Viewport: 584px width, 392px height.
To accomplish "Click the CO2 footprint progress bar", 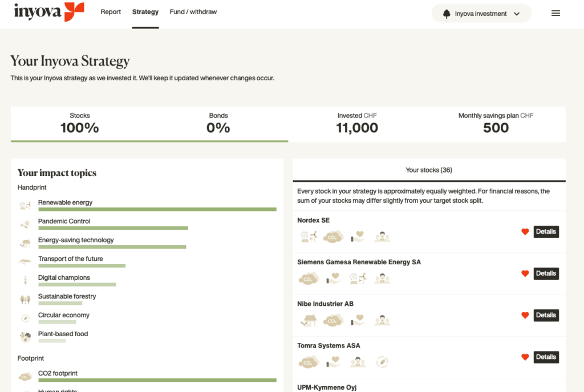I will coord(157,380).
